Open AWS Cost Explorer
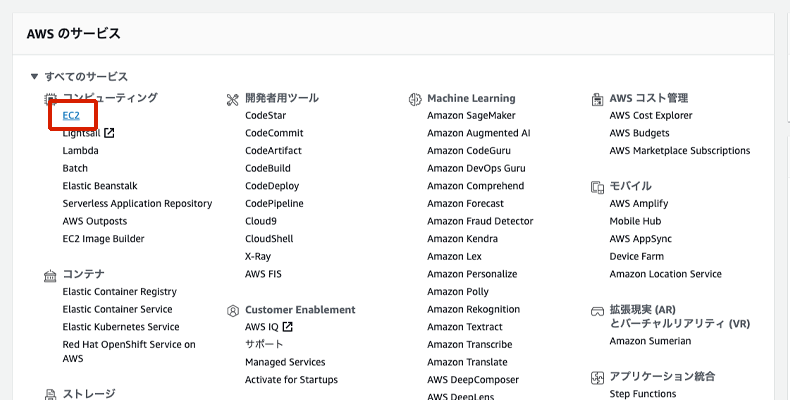The image size is (790, 400). (x=651, y=115)
